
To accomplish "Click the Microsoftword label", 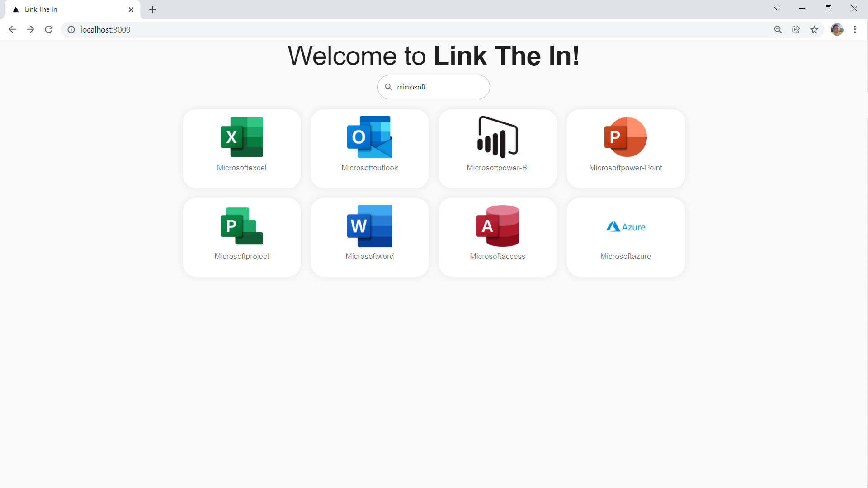I will 370,256.
